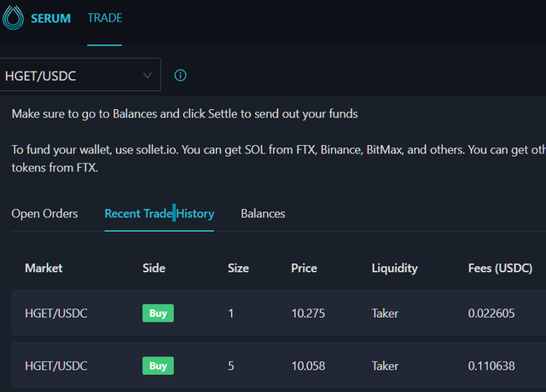Click HGET/USDC in the 10.058 trade row
Viewport: 546px width, 392px height.
(x=56, y=366)
